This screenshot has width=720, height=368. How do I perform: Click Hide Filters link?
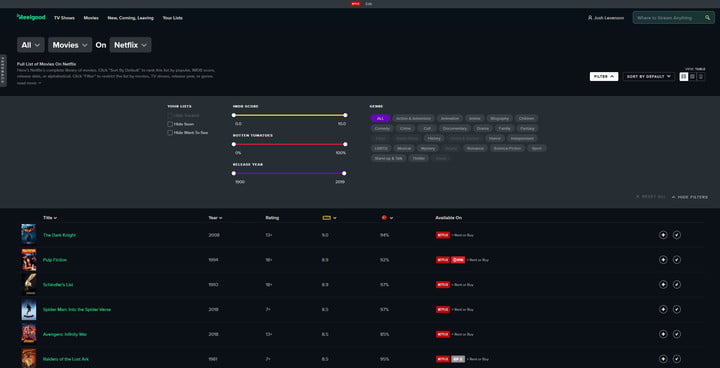690,197
